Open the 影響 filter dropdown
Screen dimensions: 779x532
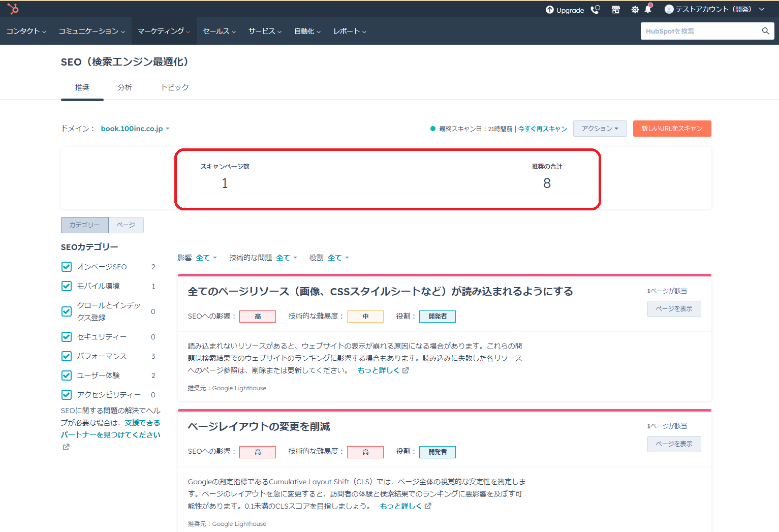click(206, 258)
